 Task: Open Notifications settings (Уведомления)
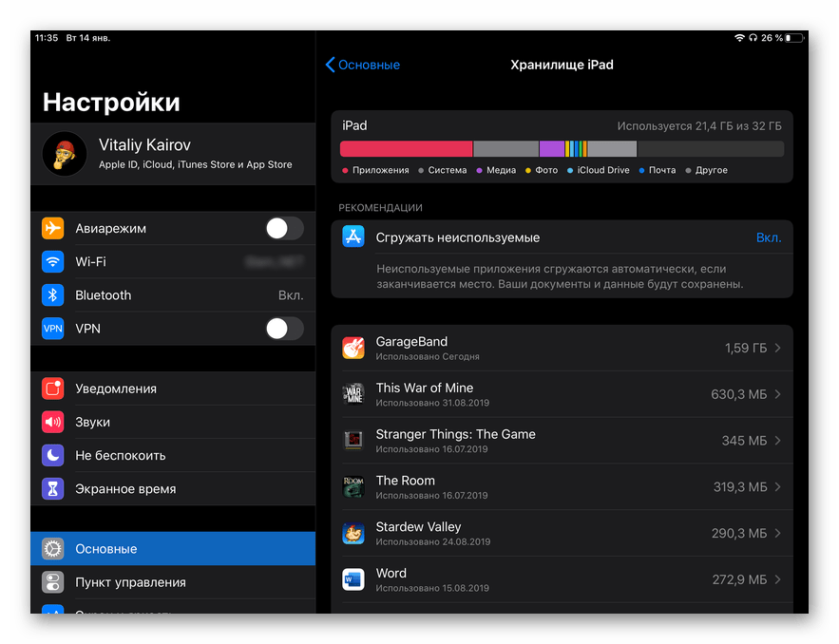point(173,388)
